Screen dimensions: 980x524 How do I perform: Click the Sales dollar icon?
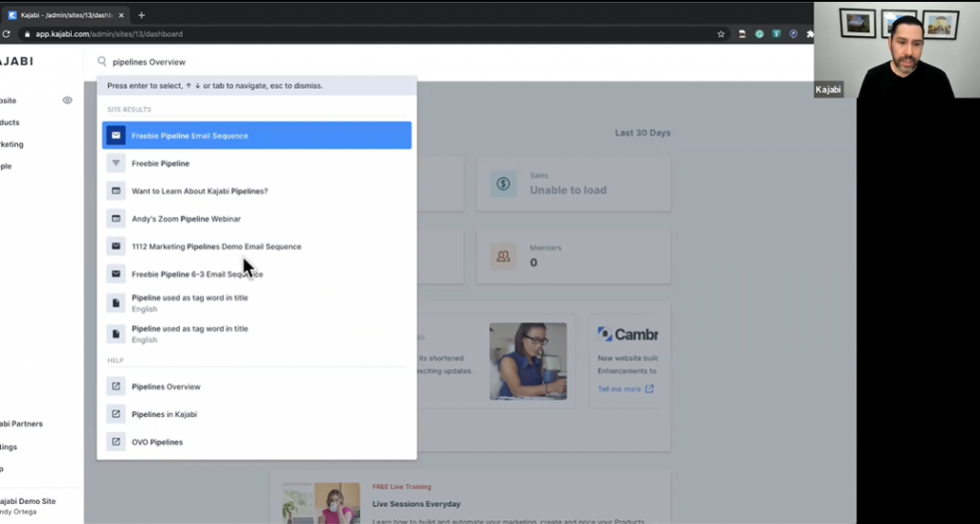pos(503,184)
